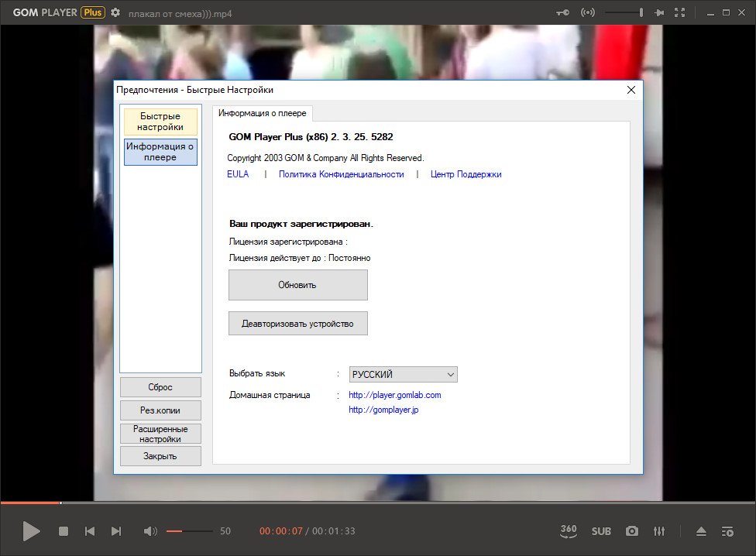Open the GOM Remote connection icon
The height and width of the screenshot is (556, 756).
[588, 12]
